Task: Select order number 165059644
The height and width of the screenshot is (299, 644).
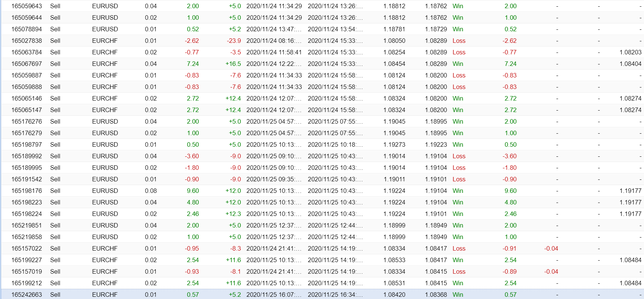Action: 26,18
